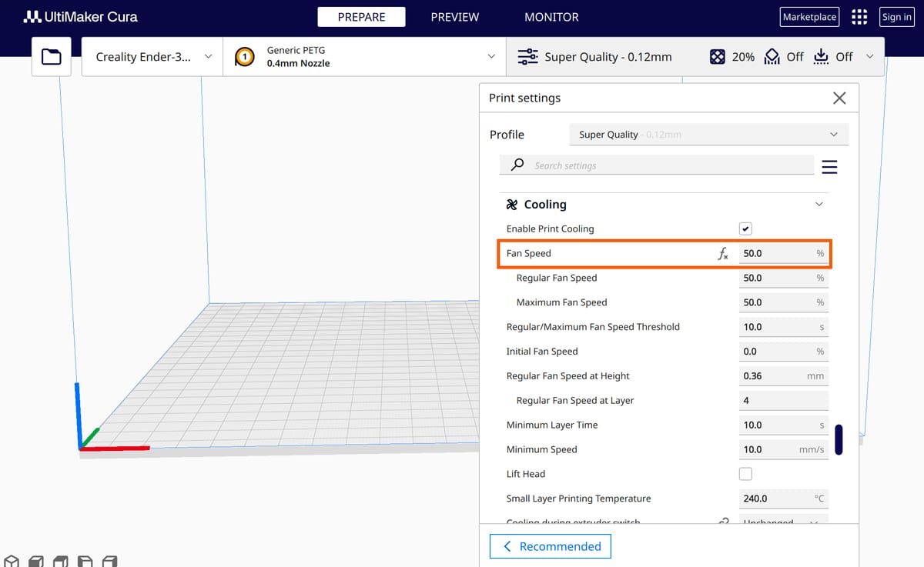This screenshot has width=924, height=567.
Task: Select the right side view cube icon
Action: [110, 561]
